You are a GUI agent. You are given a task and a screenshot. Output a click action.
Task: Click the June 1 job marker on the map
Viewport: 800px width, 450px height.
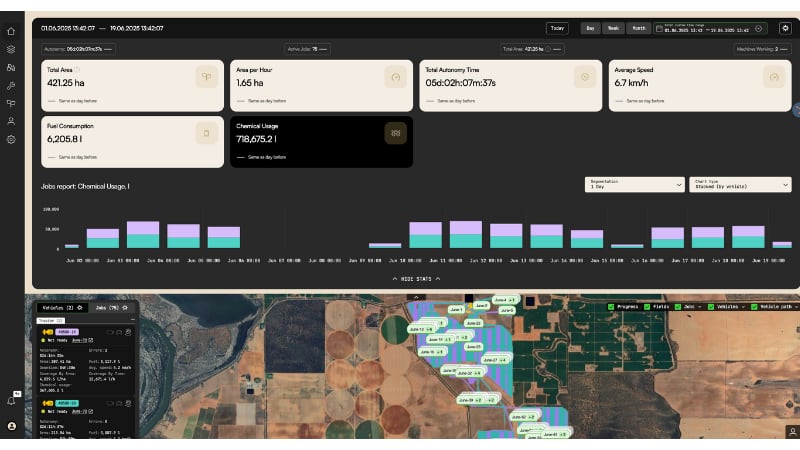pyautogui.click(x=456, y=309)
